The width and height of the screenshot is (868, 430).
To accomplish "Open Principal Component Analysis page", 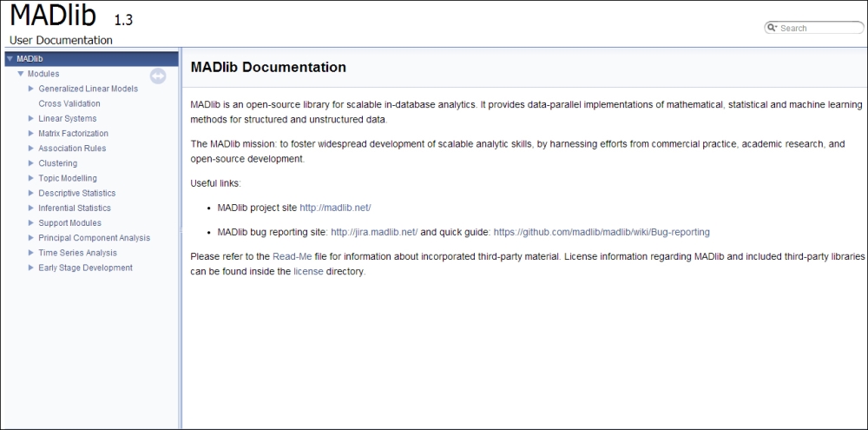I will pyautogui.click(x=94, y=238).
